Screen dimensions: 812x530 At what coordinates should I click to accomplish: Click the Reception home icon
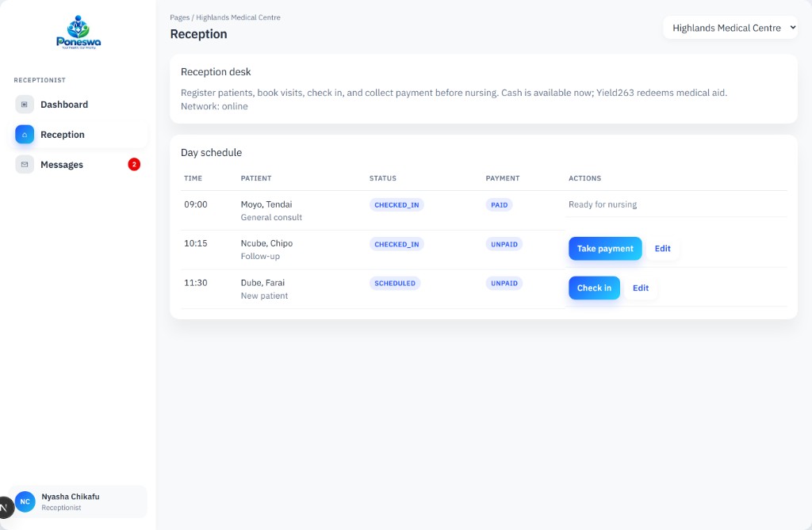pos(25,135)
